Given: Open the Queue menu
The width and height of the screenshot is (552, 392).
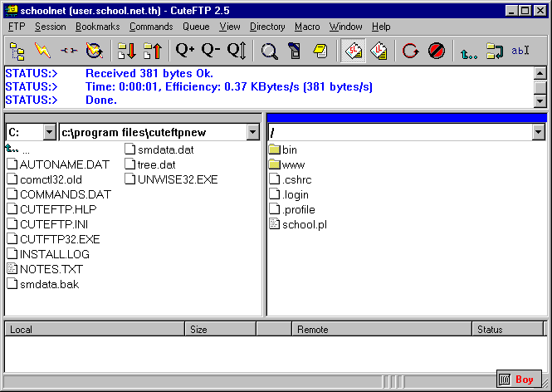Looking at the screenshot, I should [x=196, y=27].
